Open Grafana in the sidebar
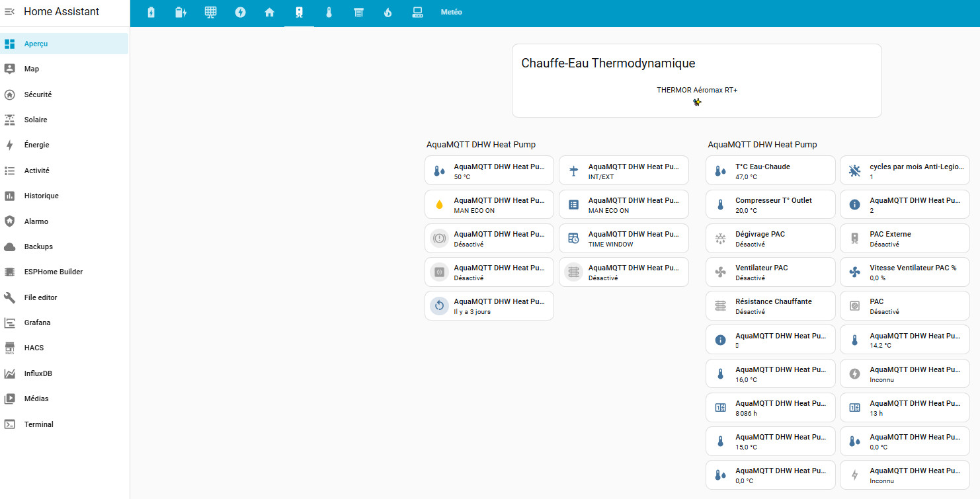 tap(37, 323)
